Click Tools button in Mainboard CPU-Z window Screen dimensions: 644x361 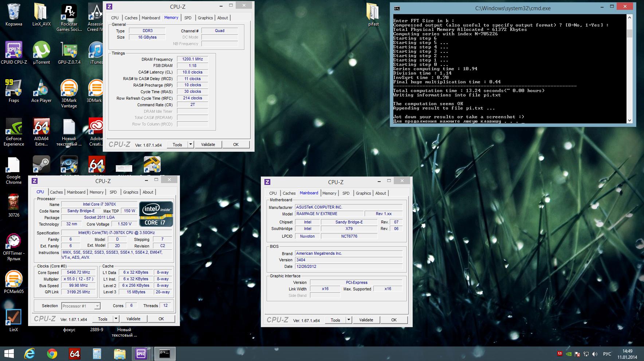pos(335,320)
